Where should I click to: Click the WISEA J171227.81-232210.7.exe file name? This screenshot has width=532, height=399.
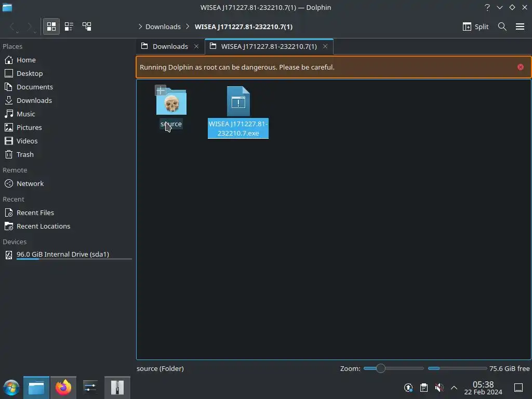(238, 128)
